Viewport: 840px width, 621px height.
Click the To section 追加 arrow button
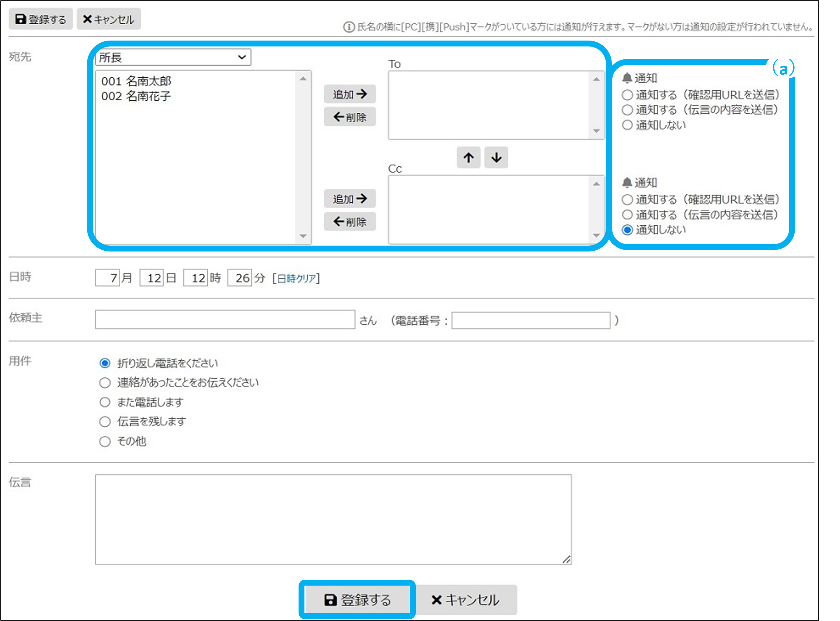click(349, 94)
